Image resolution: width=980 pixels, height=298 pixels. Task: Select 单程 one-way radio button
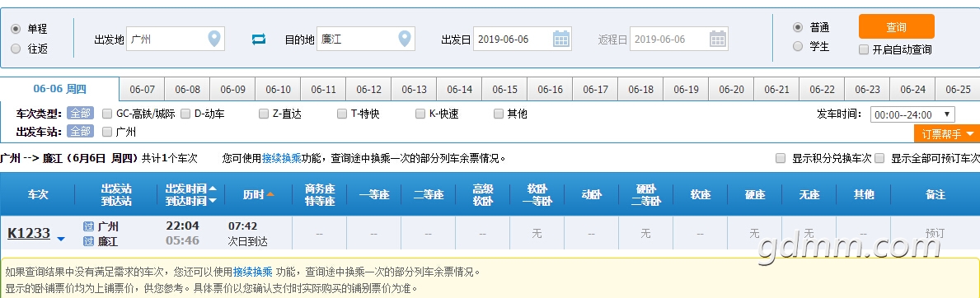pos(16,29)
